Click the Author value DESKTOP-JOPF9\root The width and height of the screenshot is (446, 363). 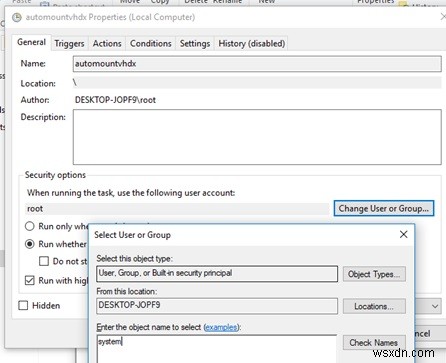point(115,100)
